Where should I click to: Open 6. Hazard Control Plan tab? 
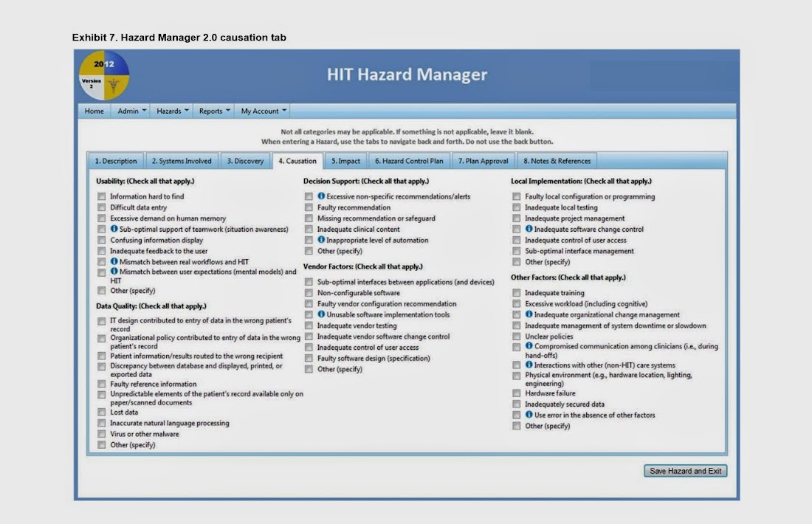click(x=409, y=161)
